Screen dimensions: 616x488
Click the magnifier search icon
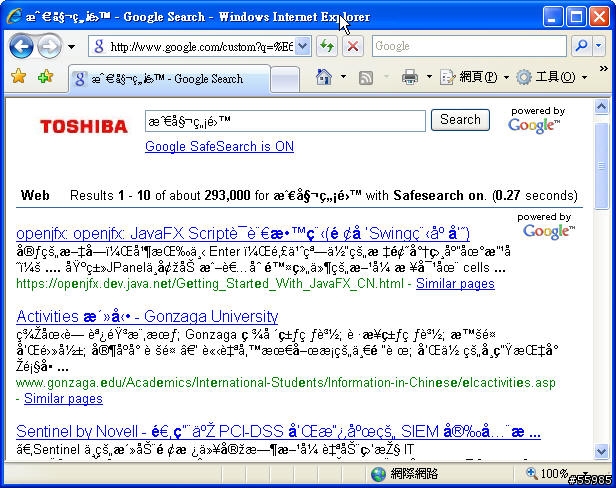pyautogui.click(x=581, y=46)
